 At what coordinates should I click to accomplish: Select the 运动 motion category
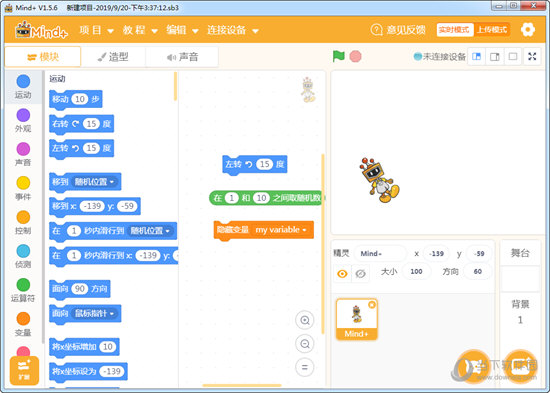coord(23,87)
